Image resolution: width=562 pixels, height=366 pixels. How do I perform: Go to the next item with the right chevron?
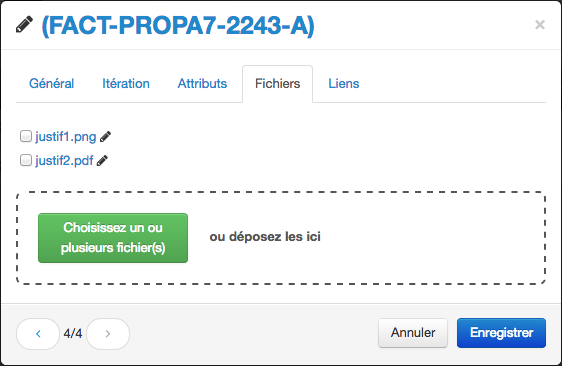(x=108, y=334)
